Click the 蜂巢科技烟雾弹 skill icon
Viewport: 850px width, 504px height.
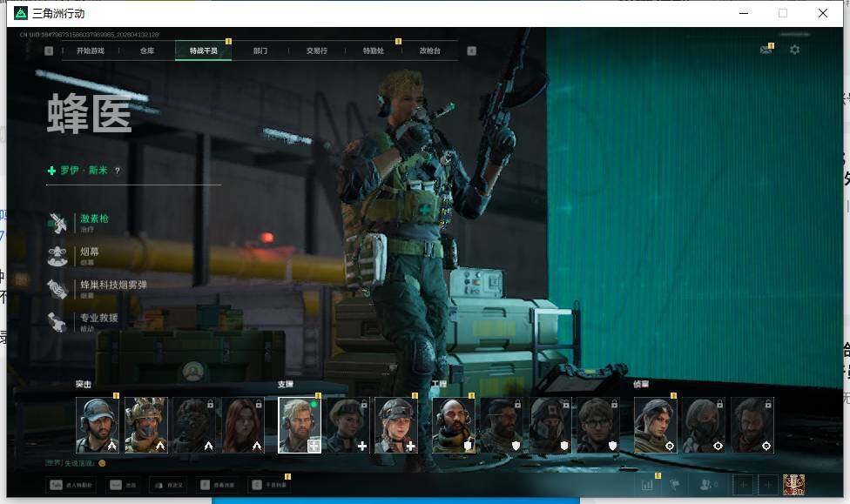58,288
